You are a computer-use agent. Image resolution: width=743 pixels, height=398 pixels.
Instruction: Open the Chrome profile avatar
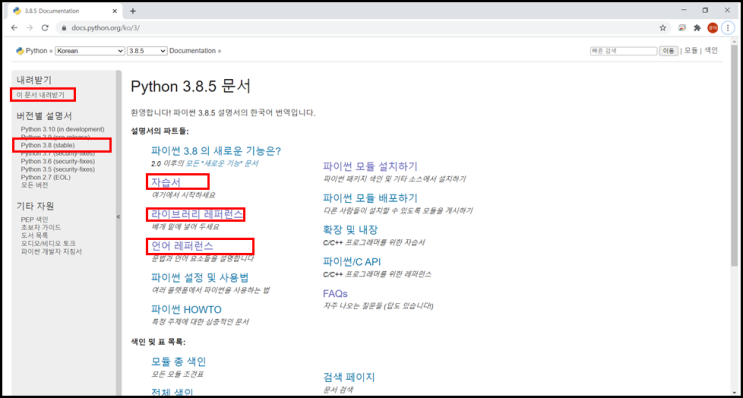tap(713, 28)
